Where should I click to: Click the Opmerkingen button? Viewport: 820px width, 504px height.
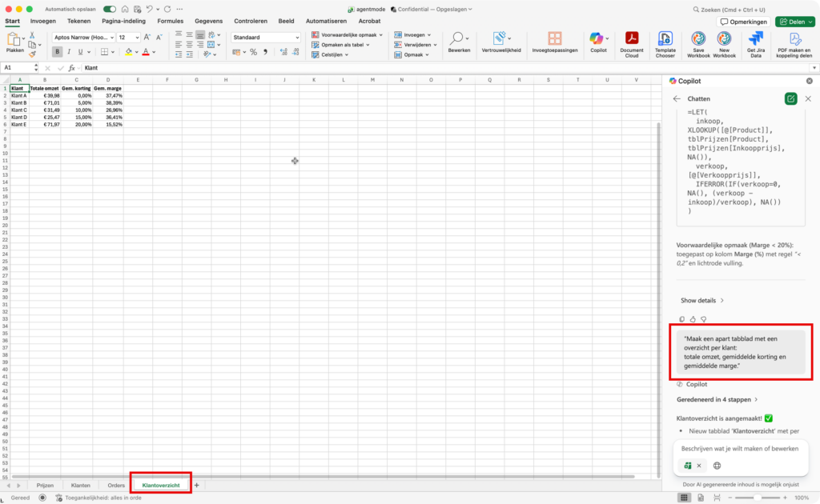click(744, 22)
